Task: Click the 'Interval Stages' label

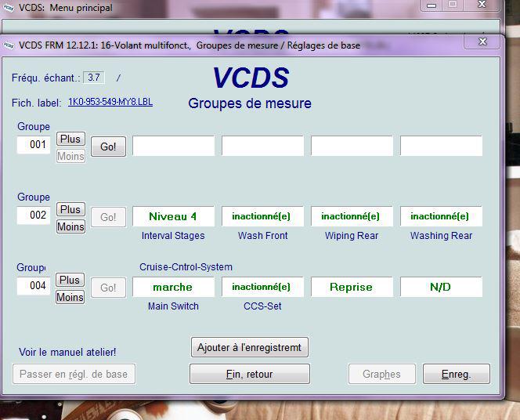Action: 173,236
